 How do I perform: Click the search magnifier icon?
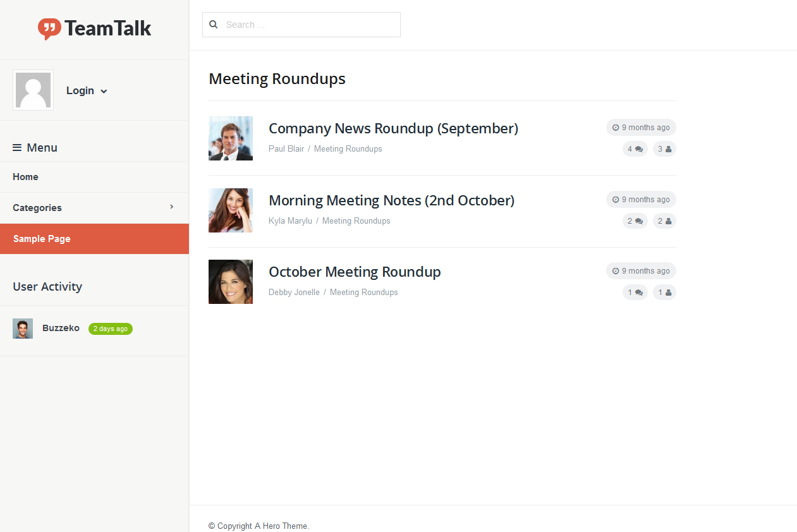(x=214, y=25)
